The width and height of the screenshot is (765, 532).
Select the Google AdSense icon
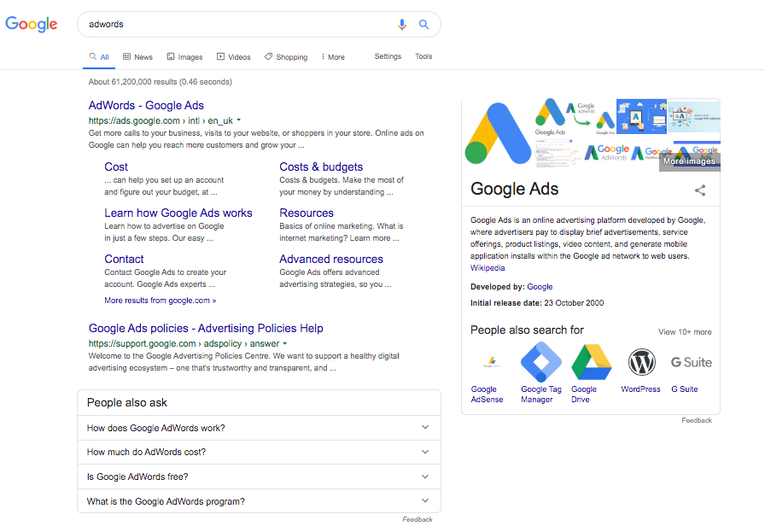pyautogui.click(x=491, y=363)
